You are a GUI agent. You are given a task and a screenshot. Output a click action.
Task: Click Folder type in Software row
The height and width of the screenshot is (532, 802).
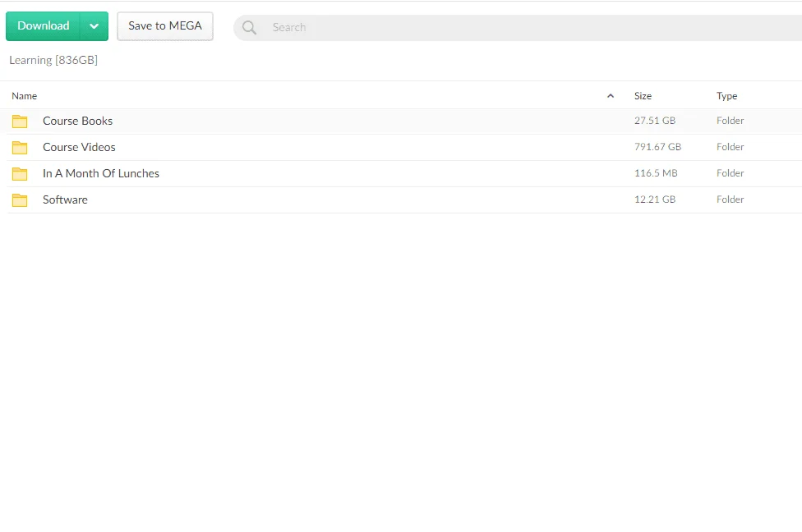point(730,199)
